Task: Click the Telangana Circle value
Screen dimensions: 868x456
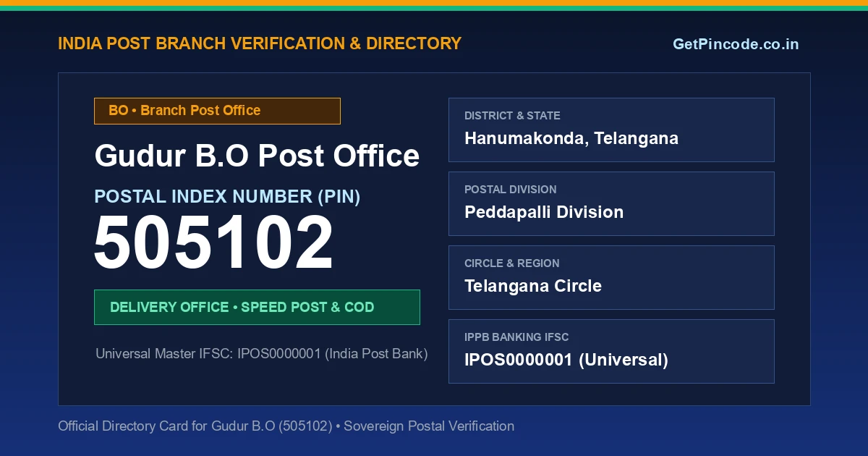Action: 533,286
